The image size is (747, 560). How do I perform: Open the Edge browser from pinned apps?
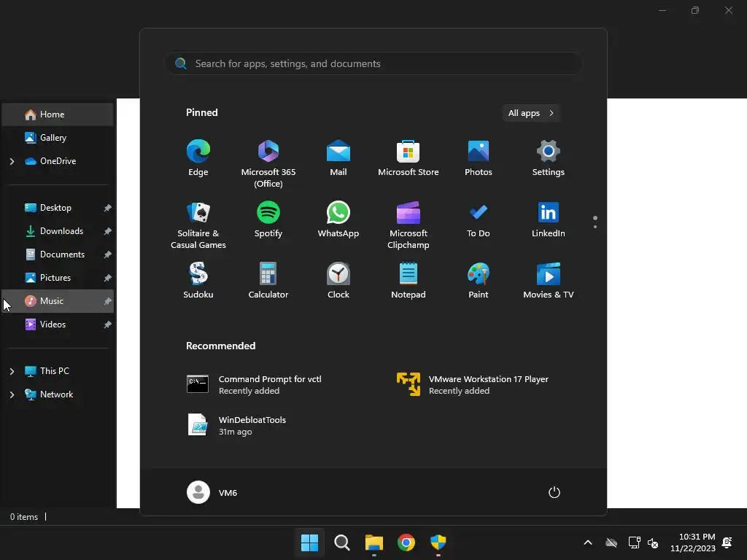198,158
